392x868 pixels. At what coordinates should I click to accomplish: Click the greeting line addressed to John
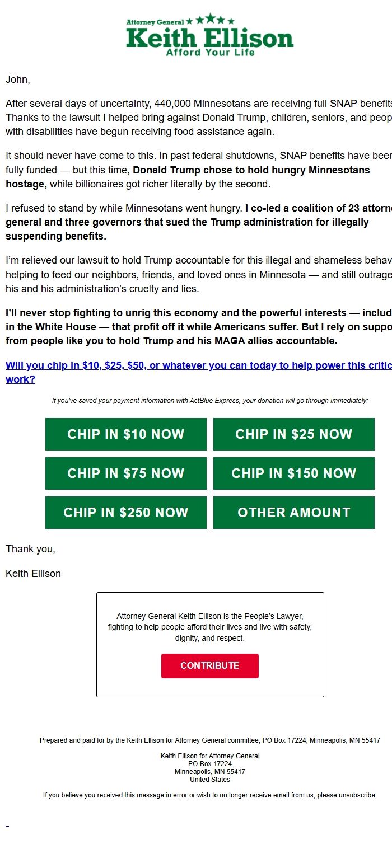pos(18,79)
